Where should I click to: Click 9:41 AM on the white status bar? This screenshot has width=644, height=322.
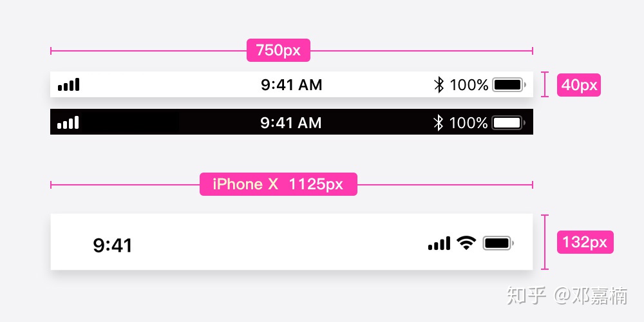[292, 85]
